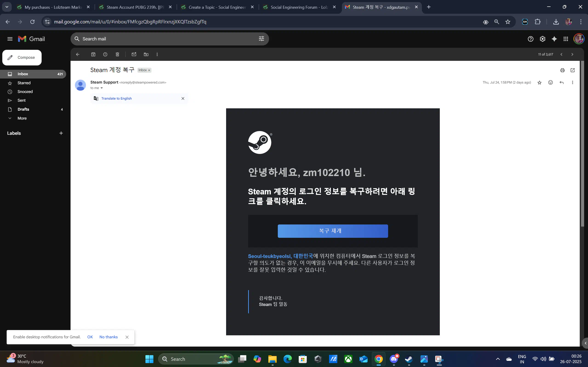This screenshot has height=367, width=588.
Task: Open email in new window
Action: pyautogui.click(x=573, y=70)
